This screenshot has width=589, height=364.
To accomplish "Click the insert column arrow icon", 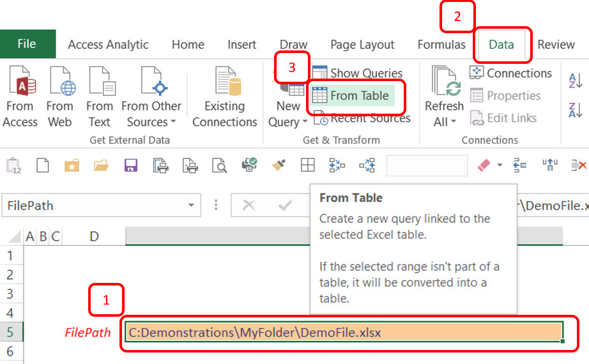I will point(549,165).
